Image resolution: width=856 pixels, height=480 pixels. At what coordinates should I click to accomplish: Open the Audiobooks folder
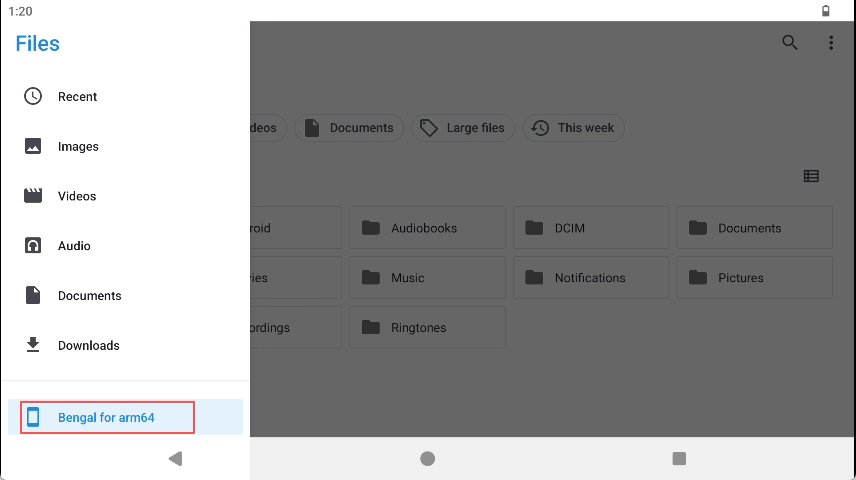(427, 228)
